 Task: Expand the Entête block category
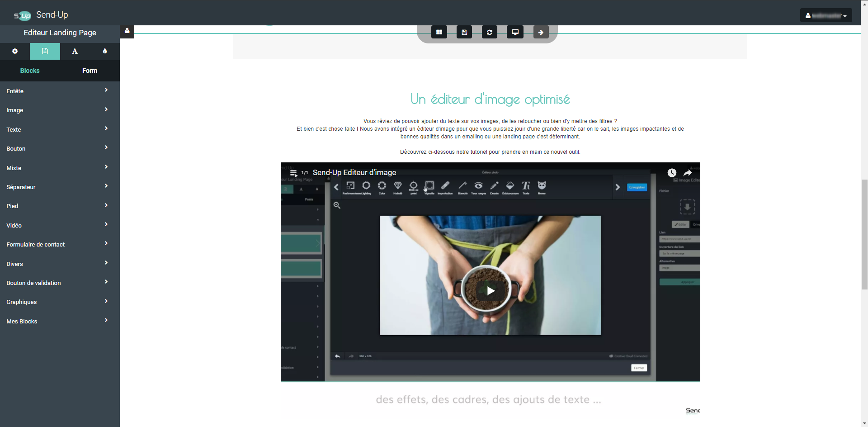pos(57,91)
